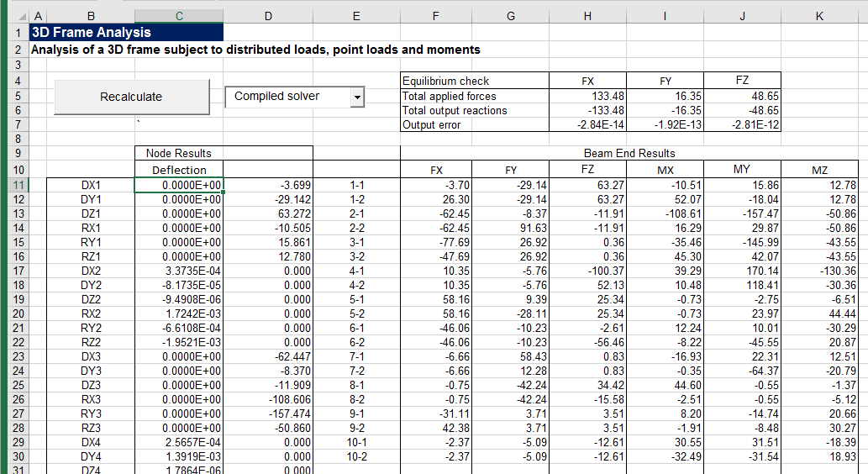Select row 4 header

click(14, 81)
